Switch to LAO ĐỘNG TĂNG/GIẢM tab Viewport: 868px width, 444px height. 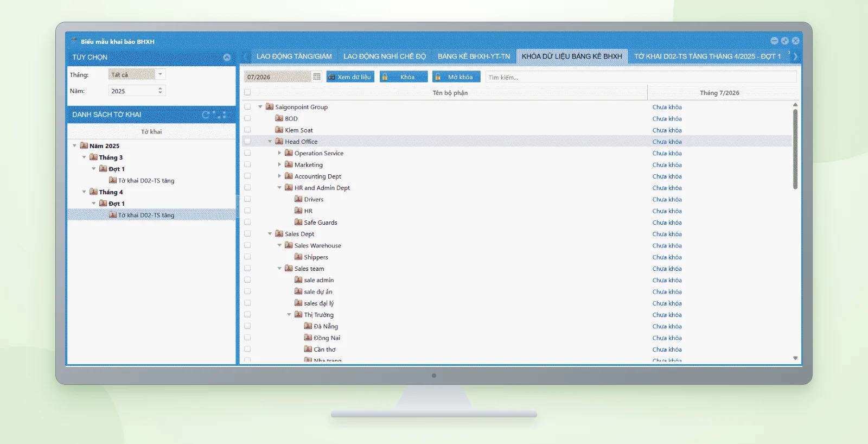[294, 56]
